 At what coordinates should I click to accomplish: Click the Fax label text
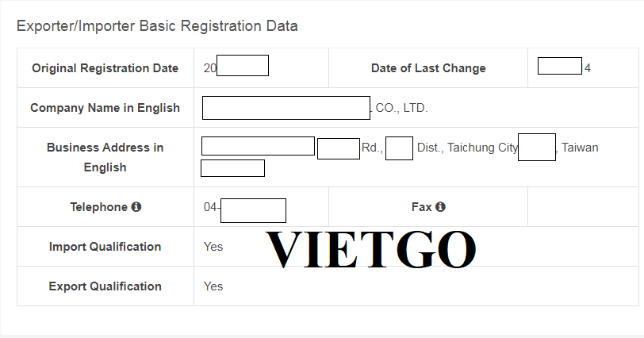point(421,207)
